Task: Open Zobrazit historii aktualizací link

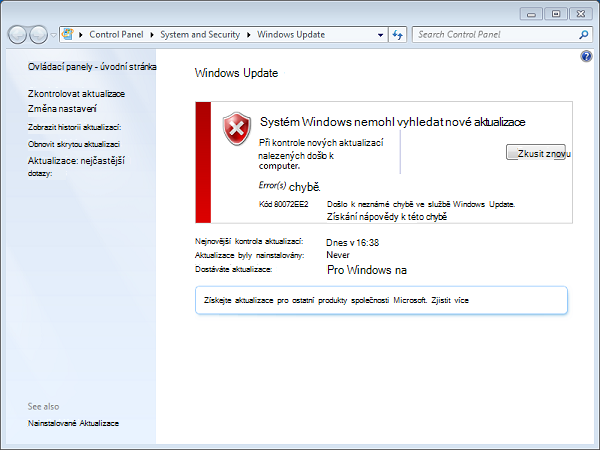Action: (74, 127)
